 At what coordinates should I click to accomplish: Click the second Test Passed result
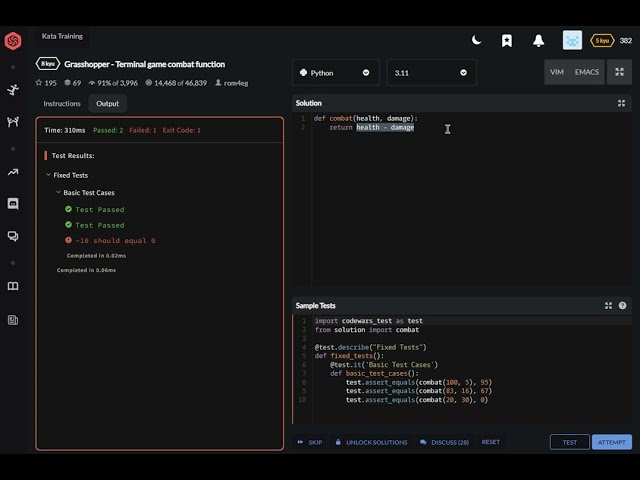[94, 225]
